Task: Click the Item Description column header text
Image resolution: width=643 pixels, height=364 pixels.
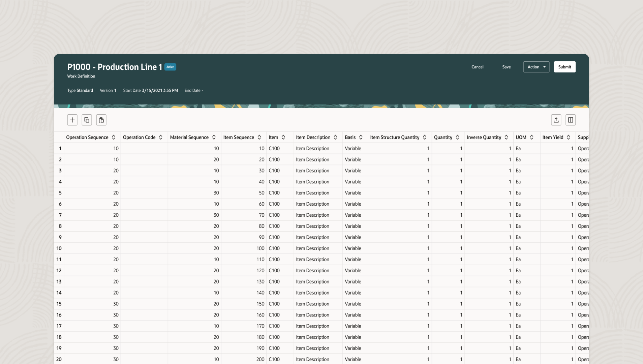Action: [313, 138]
